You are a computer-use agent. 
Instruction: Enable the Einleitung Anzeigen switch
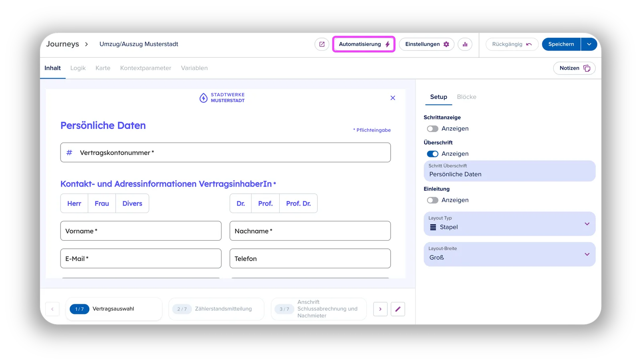433,200
